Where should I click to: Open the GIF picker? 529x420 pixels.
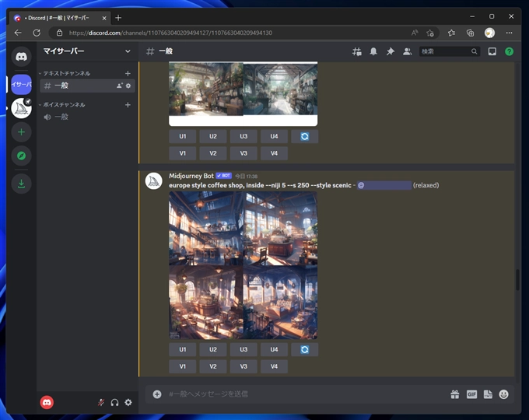click(471, 394)
